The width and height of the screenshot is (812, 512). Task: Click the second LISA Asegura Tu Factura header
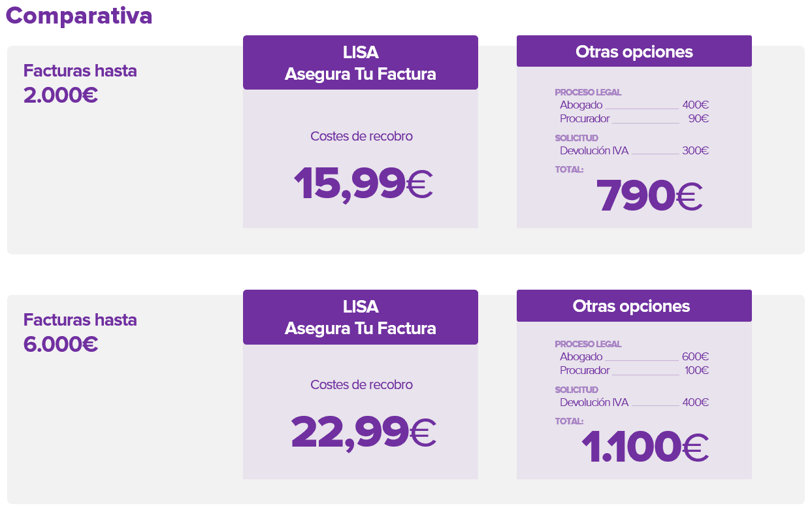pyautogui.click(x=361, y=317)
